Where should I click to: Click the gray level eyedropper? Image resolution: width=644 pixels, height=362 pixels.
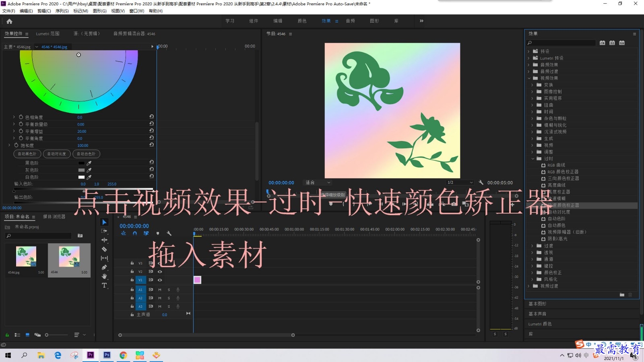click(89, 170)
